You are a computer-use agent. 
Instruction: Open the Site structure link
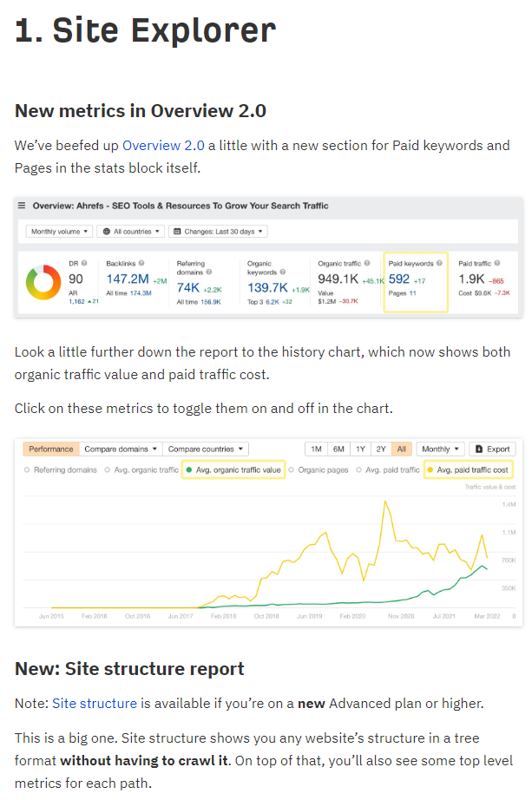tap(95, 703)
